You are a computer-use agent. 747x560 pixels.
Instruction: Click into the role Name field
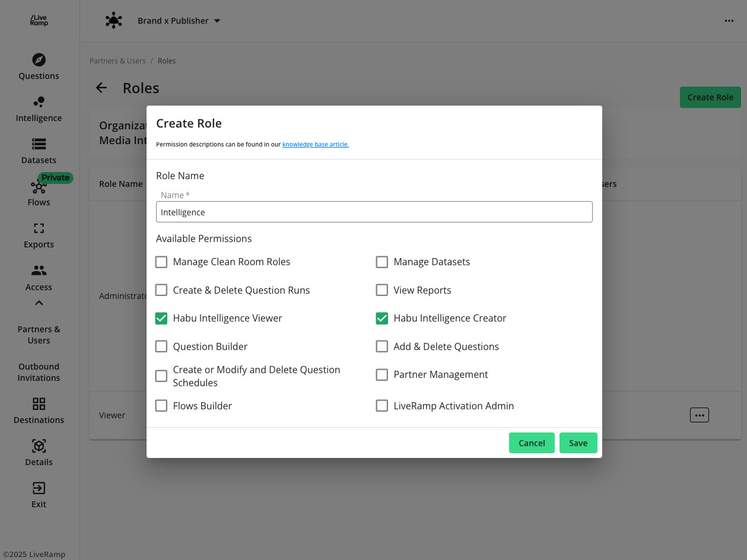(x=374, y=212)
